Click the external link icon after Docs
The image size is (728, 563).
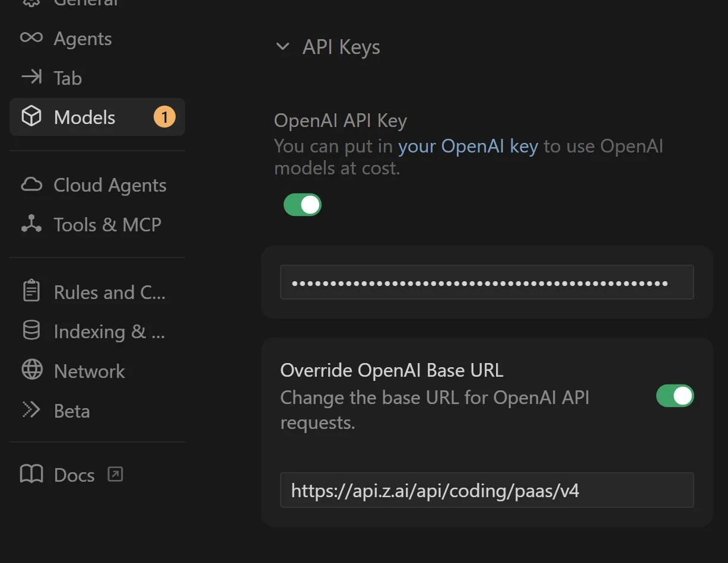[115, 474]
